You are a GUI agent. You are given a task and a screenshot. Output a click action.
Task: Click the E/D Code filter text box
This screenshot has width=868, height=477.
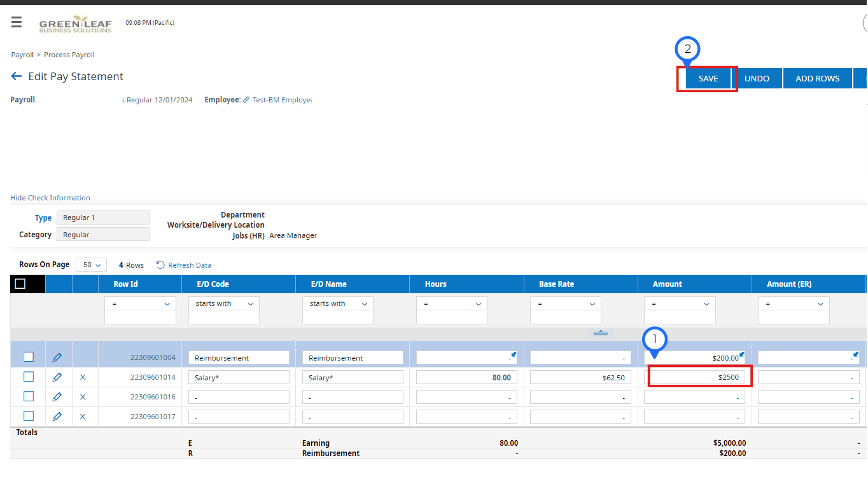point(224,317)
